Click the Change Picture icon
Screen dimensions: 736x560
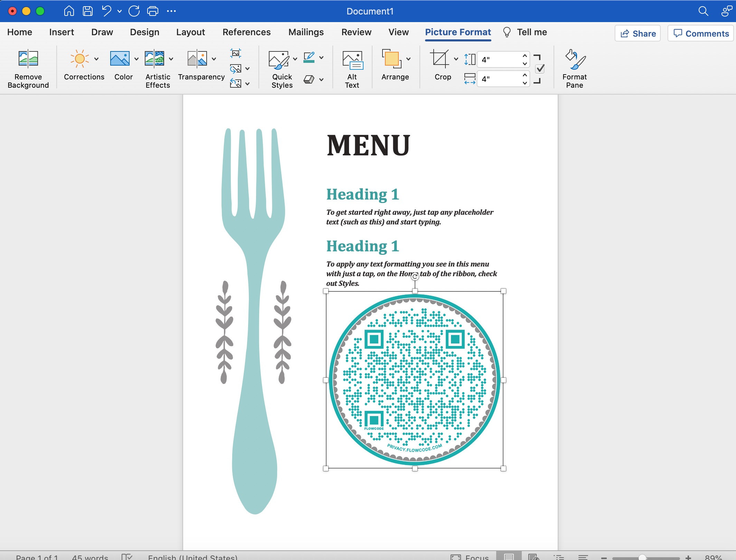pos(236,68)
